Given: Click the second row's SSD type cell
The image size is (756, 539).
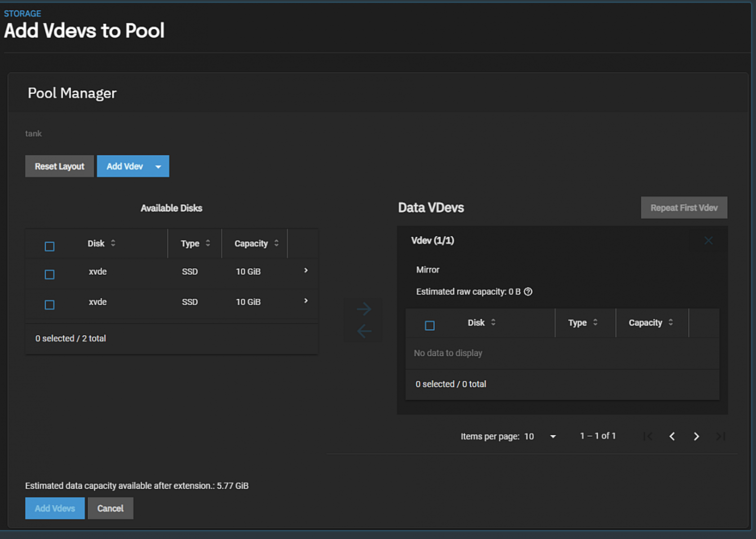Looking at the screenshot, I should click(x=190, y=302).
